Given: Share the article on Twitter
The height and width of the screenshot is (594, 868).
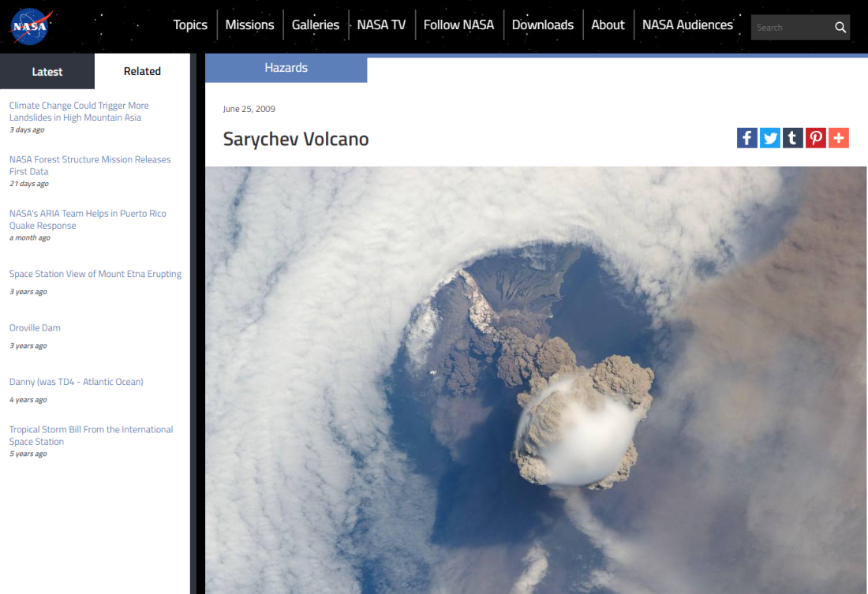Looking at the screenshot, I should pos(769,138).
